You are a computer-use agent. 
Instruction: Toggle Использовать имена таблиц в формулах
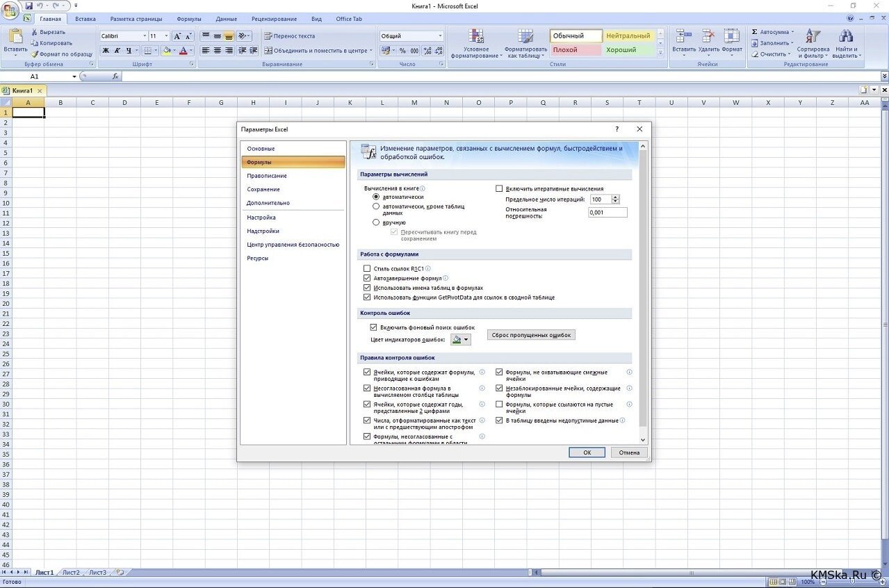tap(367, 288)
